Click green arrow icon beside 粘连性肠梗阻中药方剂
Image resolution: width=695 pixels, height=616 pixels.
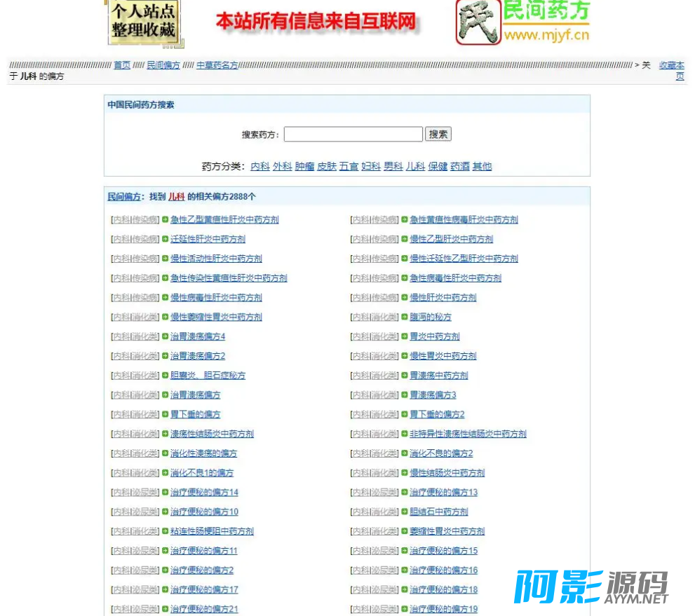166,531
